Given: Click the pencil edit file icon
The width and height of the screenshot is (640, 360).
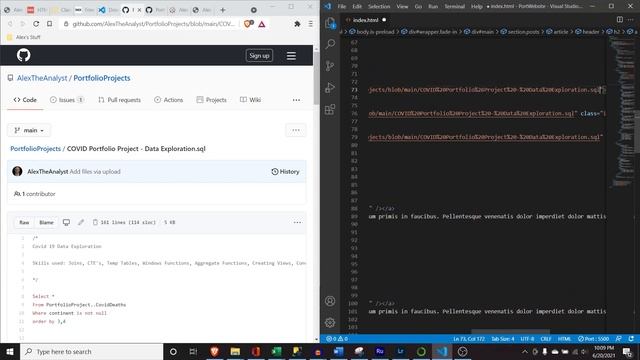Looking at the screenshot, I should [x=81, y=222].
